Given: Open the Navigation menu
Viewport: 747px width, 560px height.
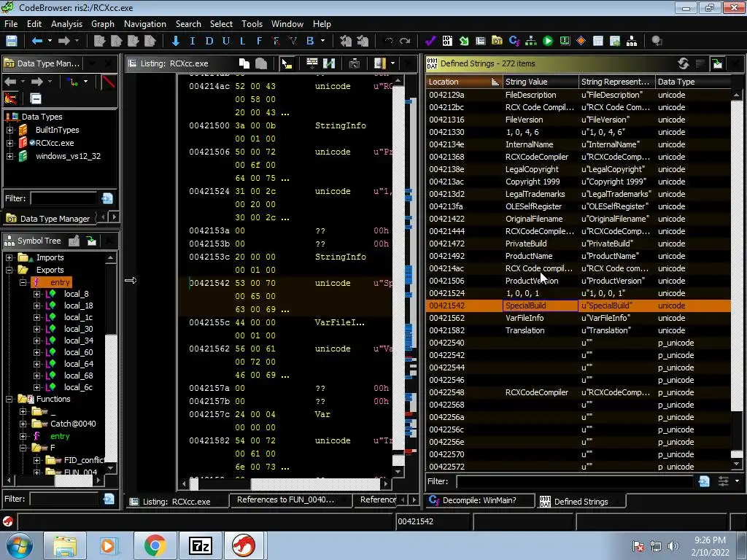Looking at the screenshot, I should tap(145, 24).
